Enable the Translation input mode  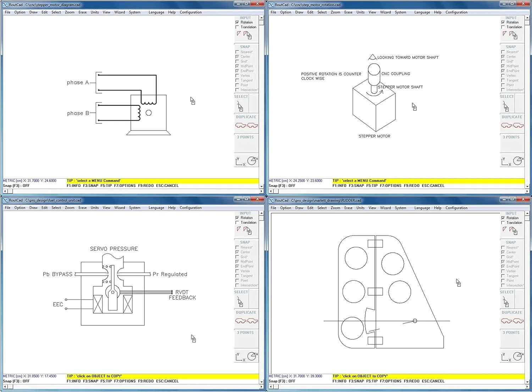click(237, 27)
